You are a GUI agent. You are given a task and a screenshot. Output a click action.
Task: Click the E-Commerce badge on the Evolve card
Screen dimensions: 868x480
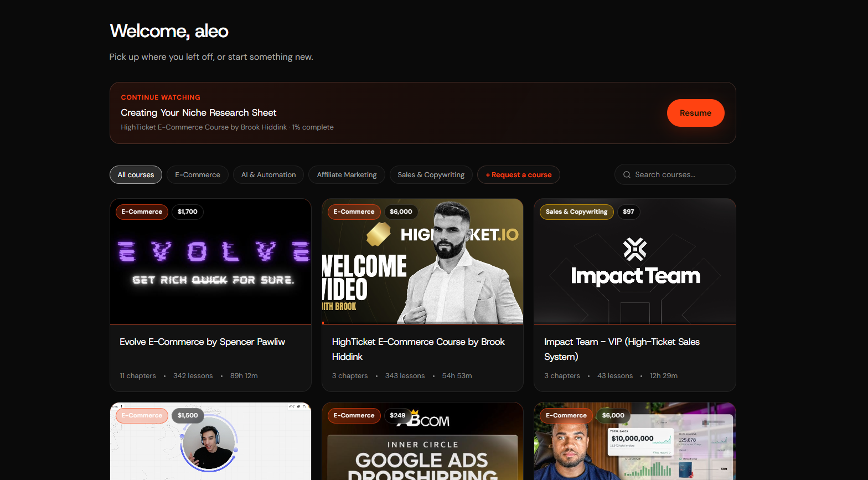pyautogui.click(x=142, y=212)
